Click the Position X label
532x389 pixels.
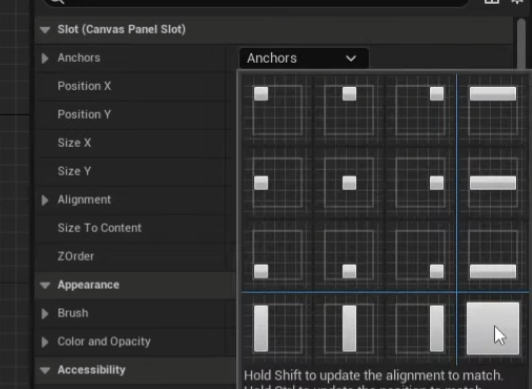click(84, 86)
